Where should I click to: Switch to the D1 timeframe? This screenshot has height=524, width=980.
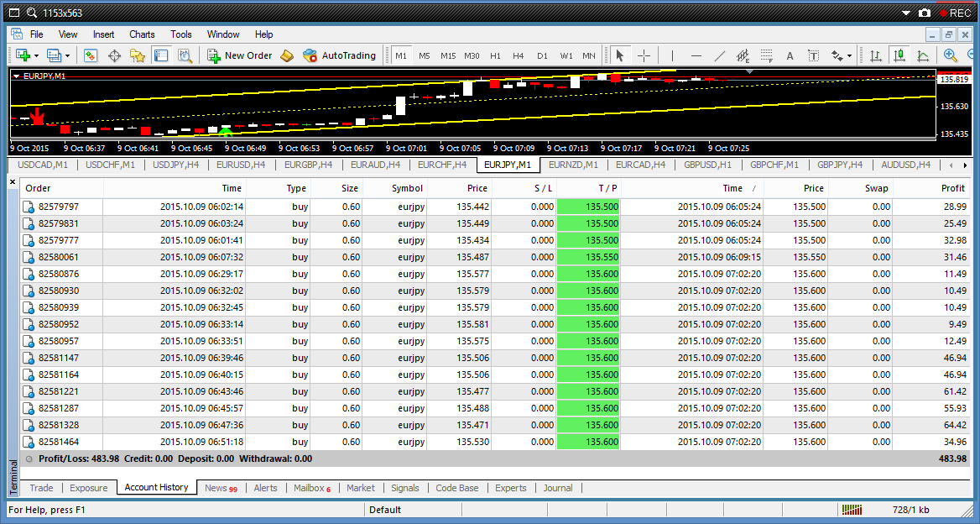click(x=542, y=55)
